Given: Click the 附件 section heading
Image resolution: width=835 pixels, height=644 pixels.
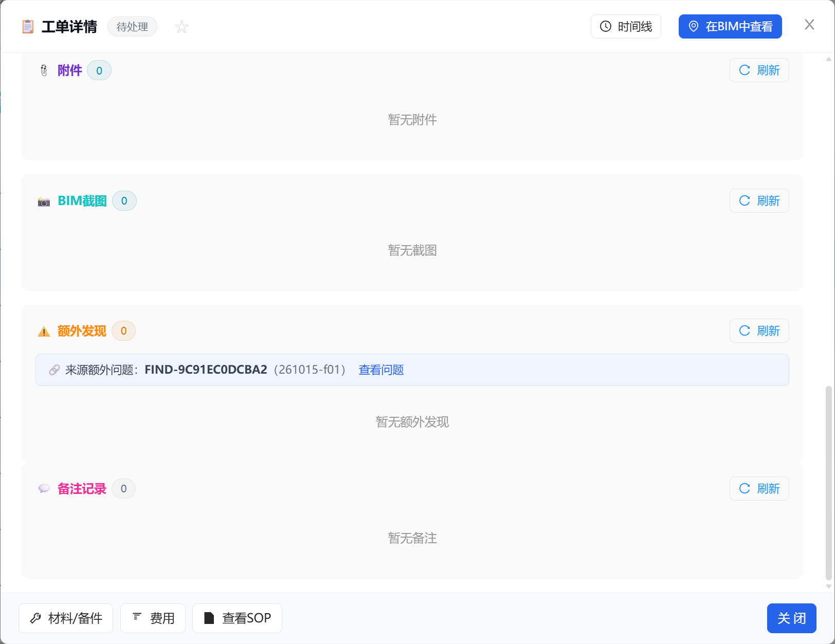Looking at the screenshot, I should 70,70.
